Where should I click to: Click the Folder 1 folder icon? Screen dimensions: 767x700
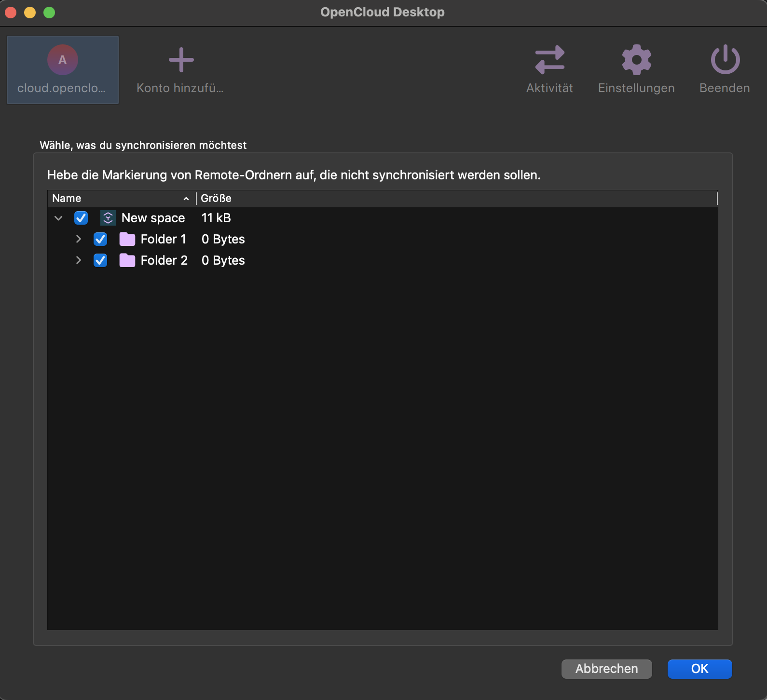(x=127, y=239)
